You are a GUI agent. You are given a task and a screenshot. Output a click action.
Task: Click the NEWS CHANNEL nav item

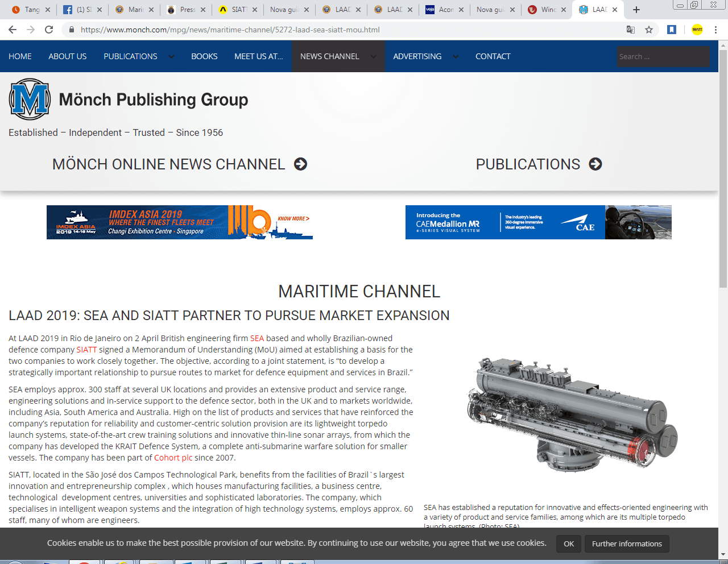[x=330, y=56]
